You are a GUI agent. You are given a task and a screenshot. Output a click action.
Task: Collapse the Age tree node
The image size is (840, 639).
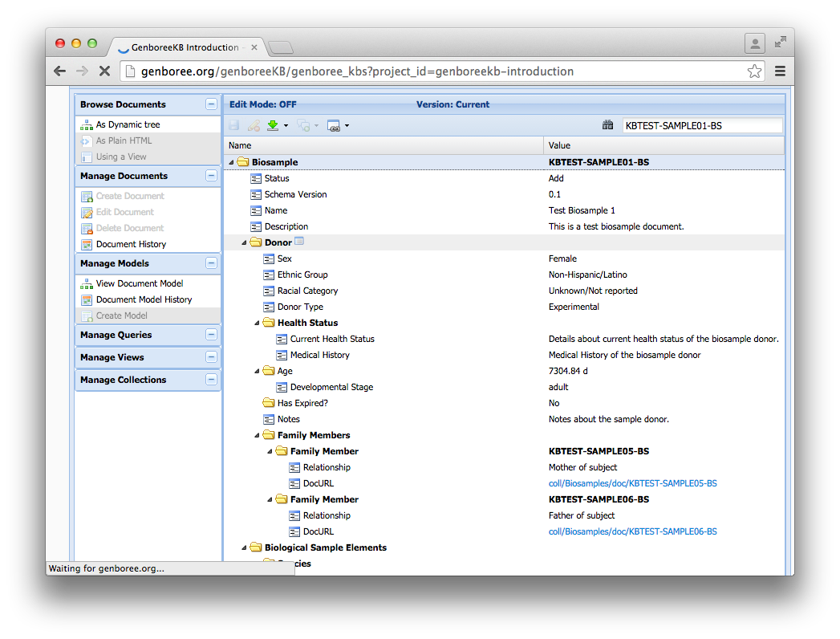coord(258,371)
